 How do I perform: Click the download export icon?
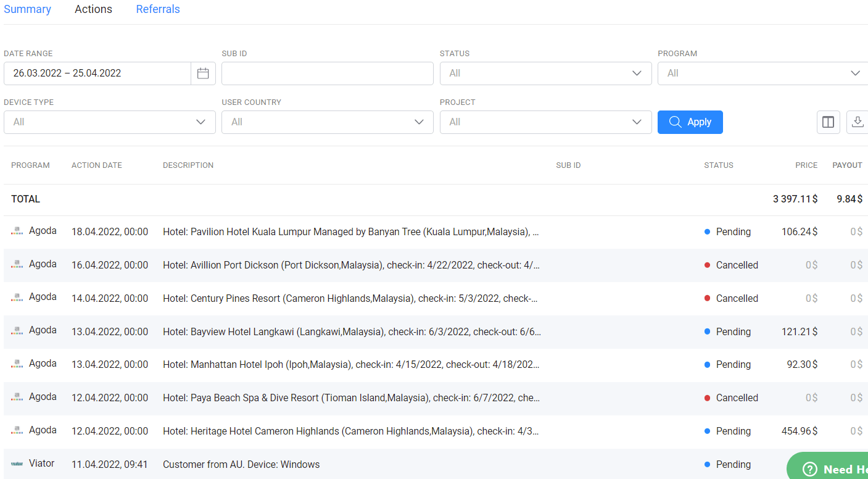tap(857, 122)
